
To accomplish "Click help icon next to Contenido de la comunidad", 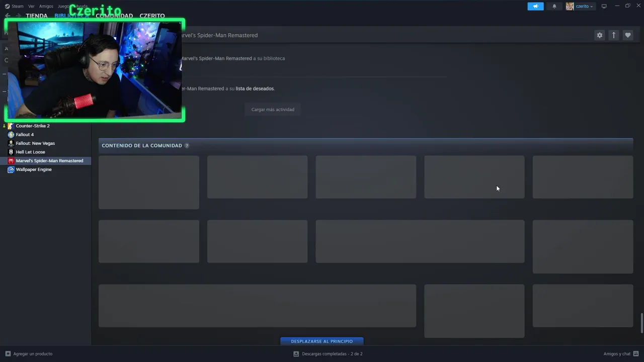I will (x=187, y=146).
